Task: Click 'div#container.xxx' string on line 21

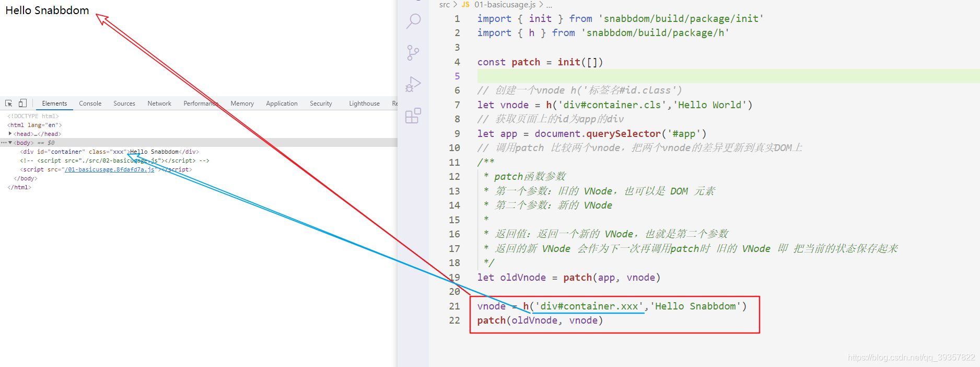Action: (589, 306)
